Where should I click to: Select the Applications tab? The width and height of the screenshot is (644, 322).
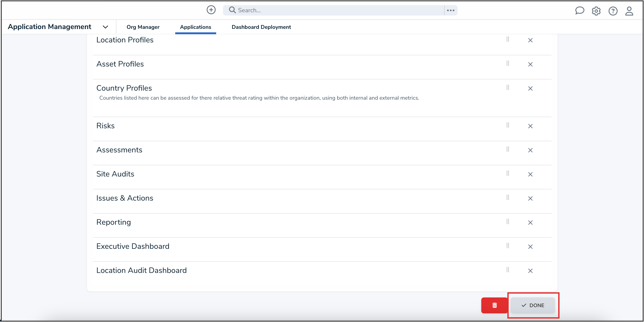195,27
